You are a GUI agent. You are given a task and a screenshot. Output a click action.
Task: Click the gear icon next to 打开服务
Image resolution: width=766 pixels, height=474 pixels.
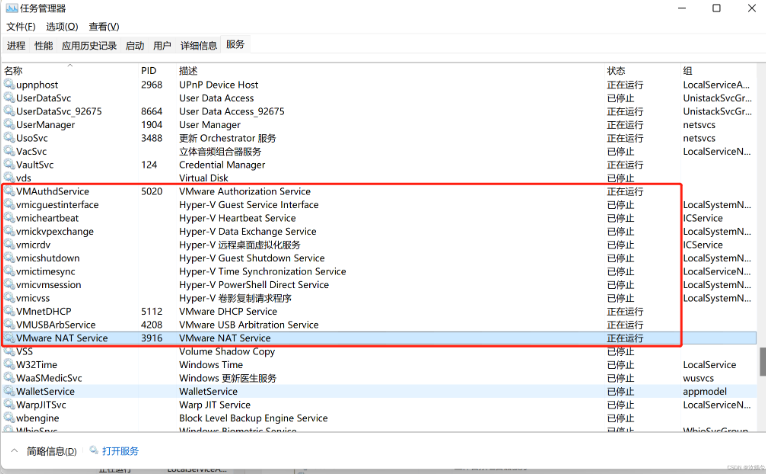(x=94, y=451)
